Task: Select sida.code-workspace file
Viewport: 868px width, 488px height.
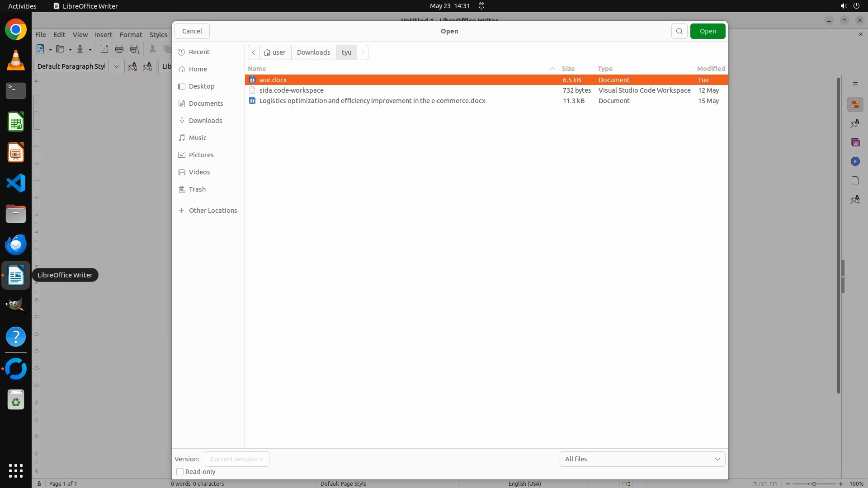Action: pyautogui.click(x=292, y=90)
